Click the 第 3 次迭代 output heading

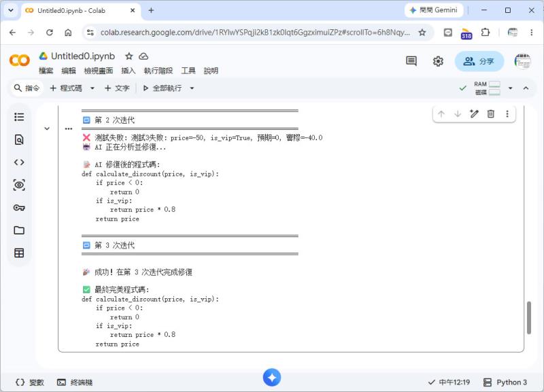pos(114,245)
